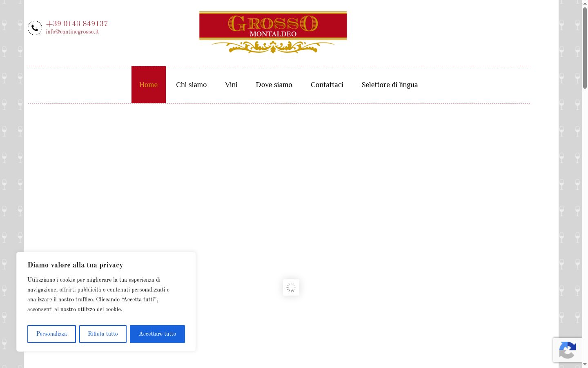
Task: Click the vertical scrollbar thumb
Action: [x=585, y=47]
